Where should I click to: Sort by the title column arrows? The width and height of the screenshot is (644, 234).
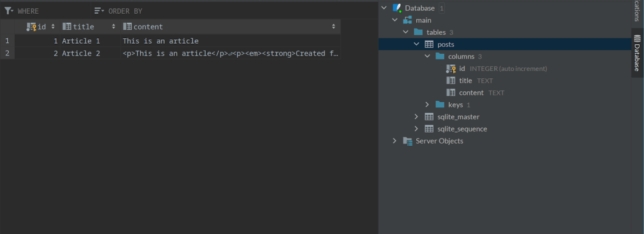(x=114, y=27)
